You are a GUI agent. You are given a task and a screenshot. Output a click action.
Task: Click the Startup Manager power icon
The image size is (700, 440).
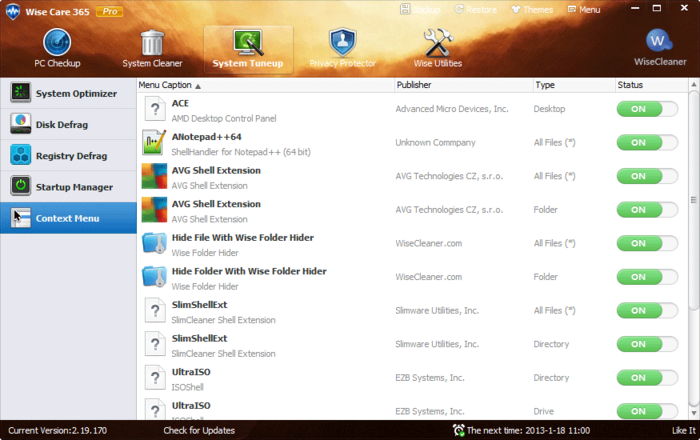point(21,186)
